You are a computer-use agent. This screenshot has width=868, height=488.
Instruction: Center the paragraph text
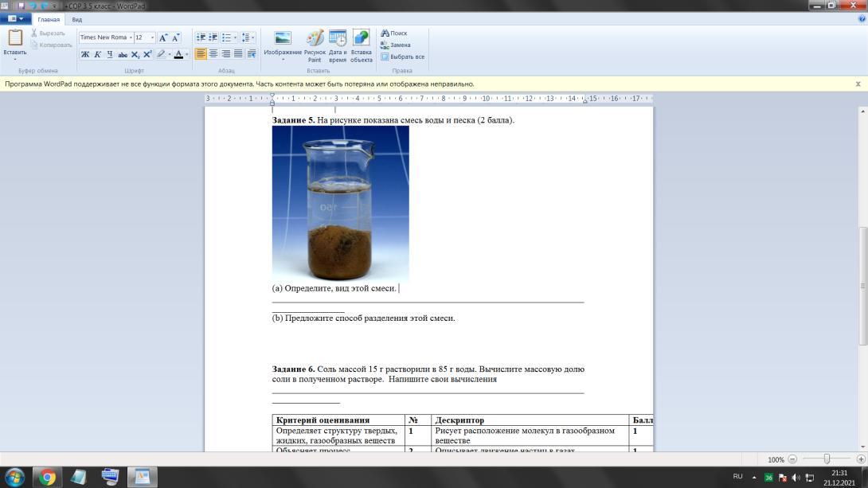(213, 53)
